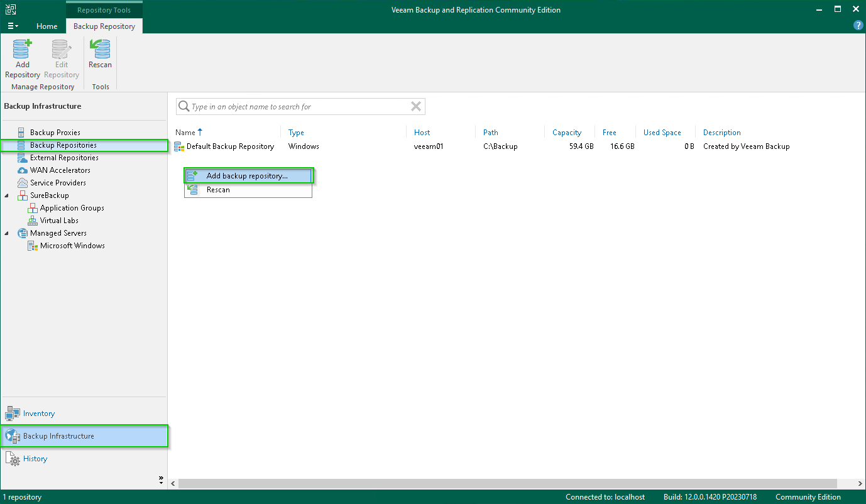The height and width of the screenshot is (504, 866).
Task: Select External Repositories node
Action: pyautogui.click(x=63, y=158)
